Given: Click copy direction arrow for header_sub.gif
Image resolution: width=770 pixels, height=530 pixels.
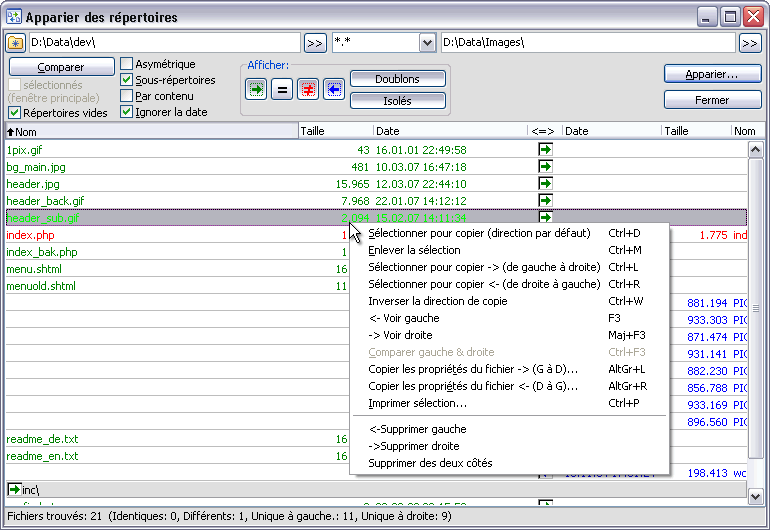Looking at the screenshot, I should pos(545,217).
